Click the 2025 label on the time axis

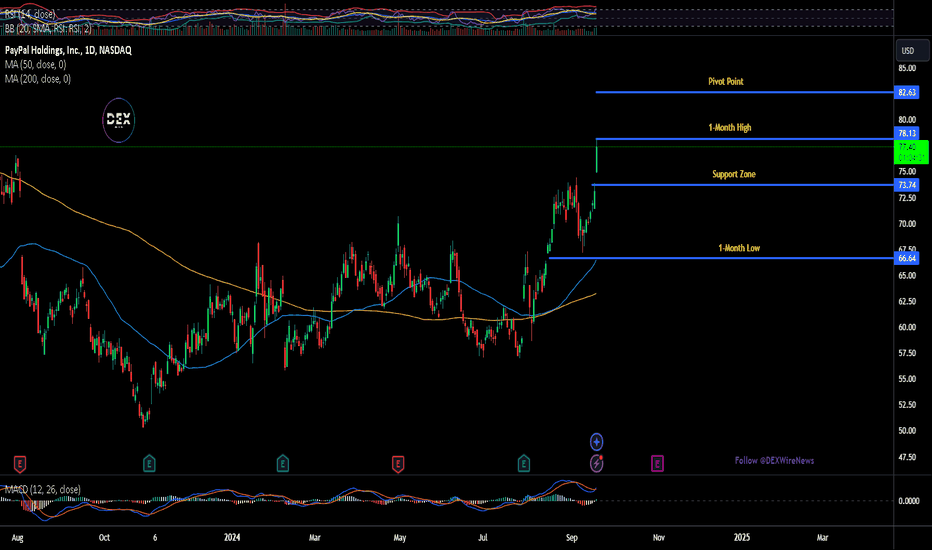(x=742, y=538)
